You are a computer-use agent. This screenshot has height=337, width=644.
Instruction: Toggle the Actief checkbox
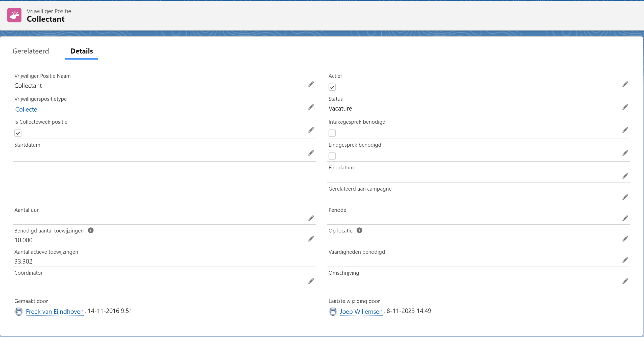click(x=332, y=87)
